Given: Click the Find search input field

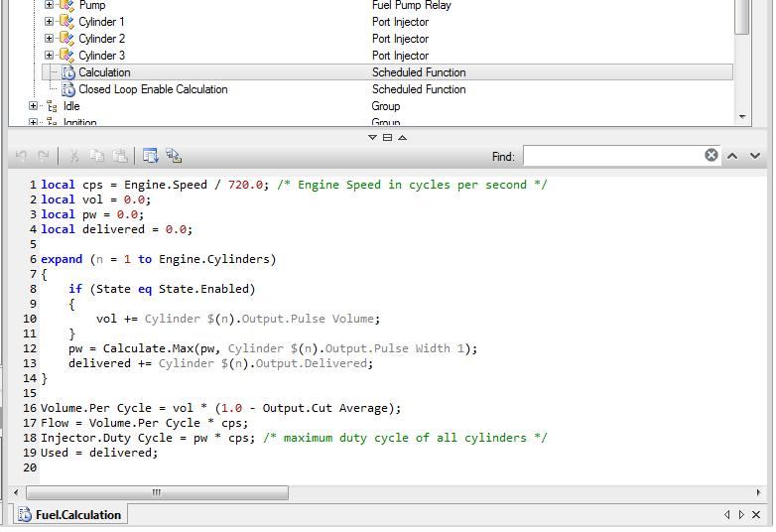Looking at the screenshot, I should (613, 156).
